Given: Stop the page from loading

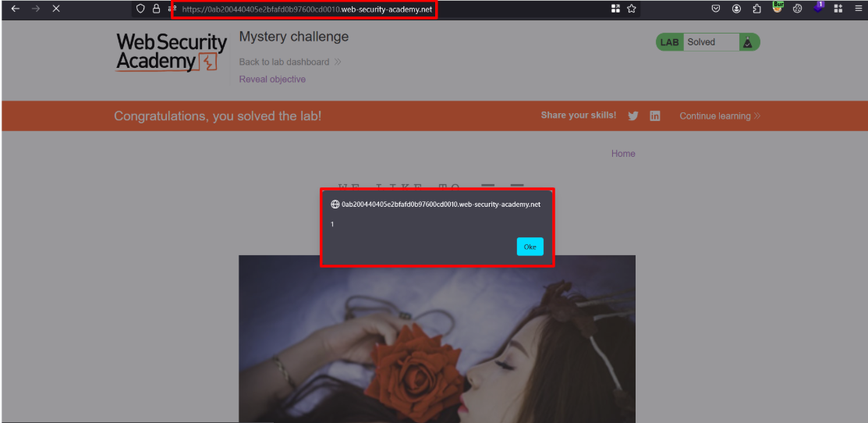Looking at the screenshot, I should 56,9.
